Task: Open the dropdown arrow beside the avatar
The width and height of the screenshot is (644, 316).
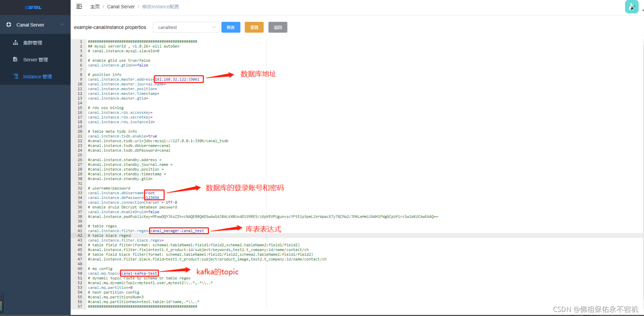Action: pyautogui.click(x=642, y=10)
